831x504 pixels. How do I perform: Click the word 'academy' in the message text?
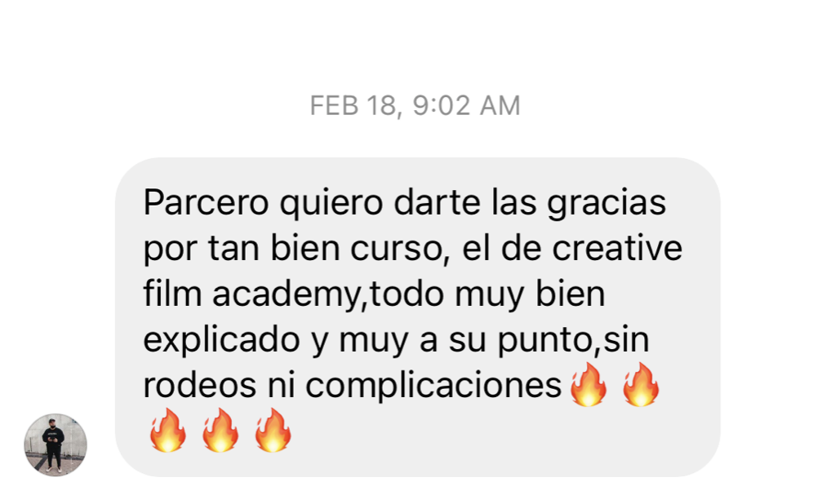tap(287, 295)
